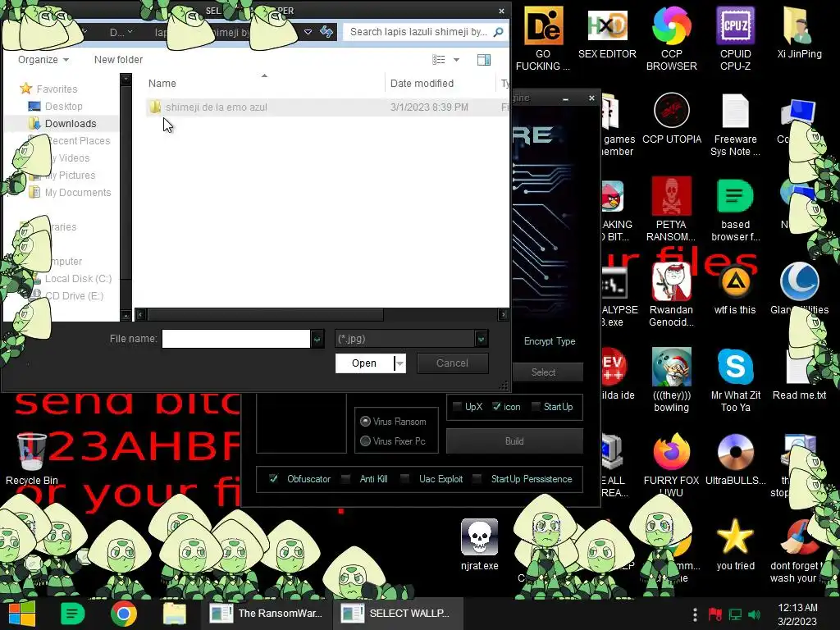
Task: Toggle the UpX checkbox
Action: coord(457,407)
